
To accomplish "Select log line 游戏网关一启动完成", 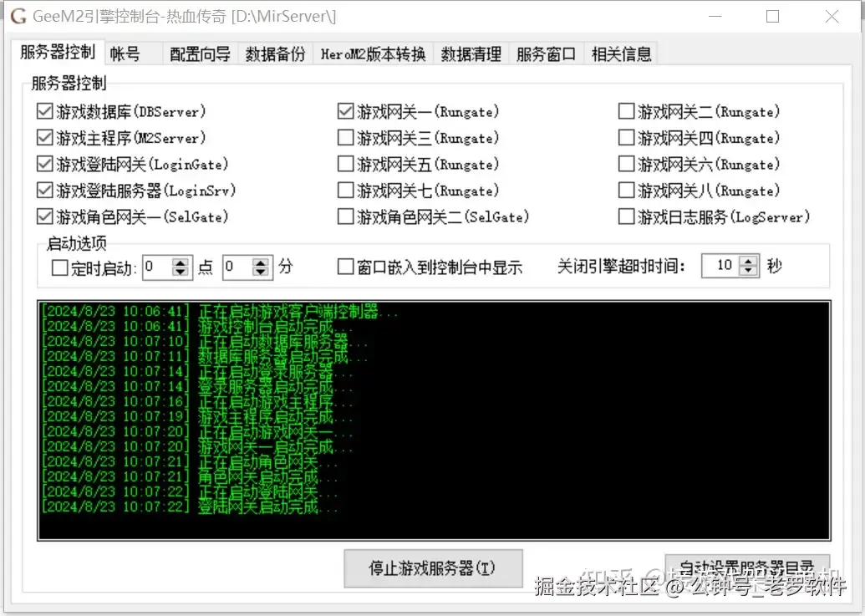I will [197, 446].
